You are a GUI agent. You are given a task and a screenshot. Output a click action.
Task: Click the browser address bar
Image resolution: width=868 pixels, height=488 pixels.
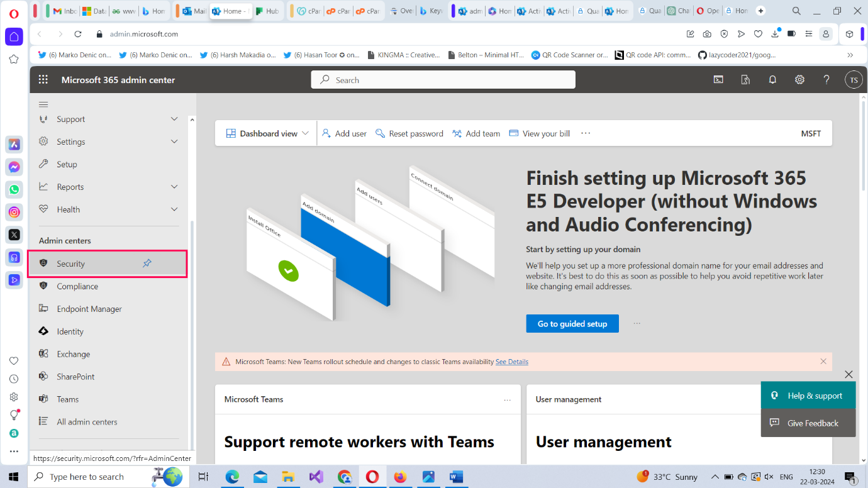pyautogui.click(x=390, y=34)
